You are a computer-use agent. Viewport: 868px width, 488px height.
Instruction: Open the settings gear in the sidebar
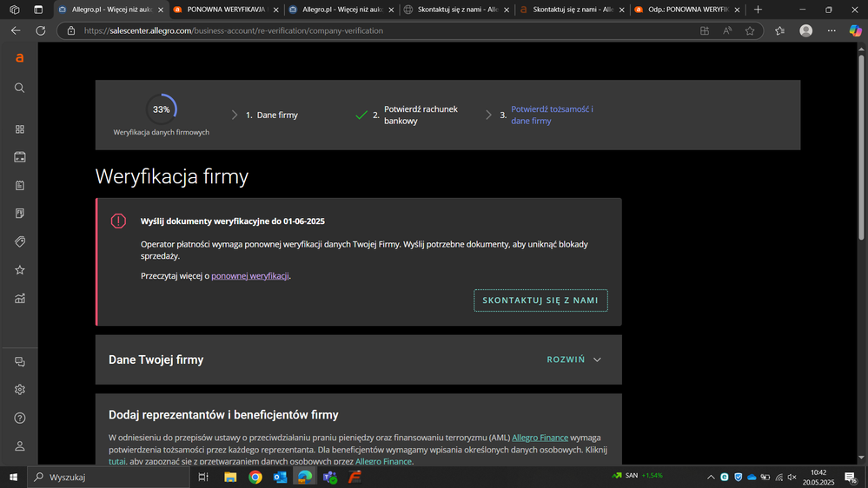pos(19,390)
